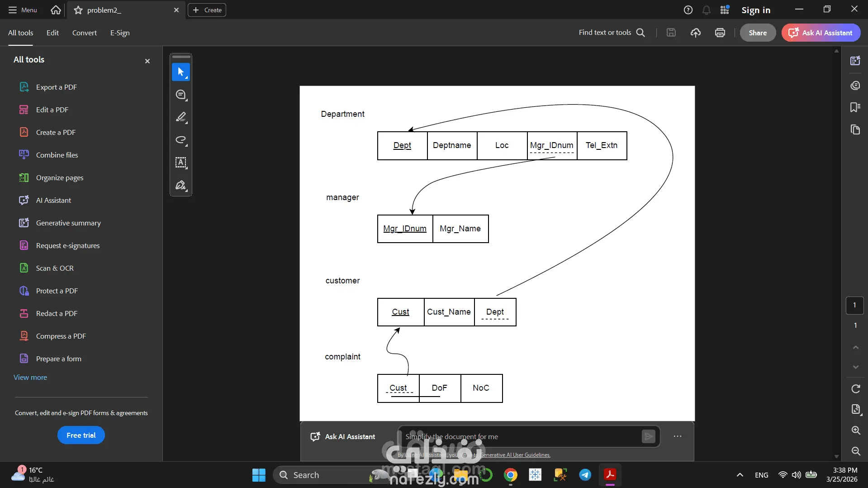Open the page thumbnails panel icon
The image size is (868, 488).
(x=855, y=130)
